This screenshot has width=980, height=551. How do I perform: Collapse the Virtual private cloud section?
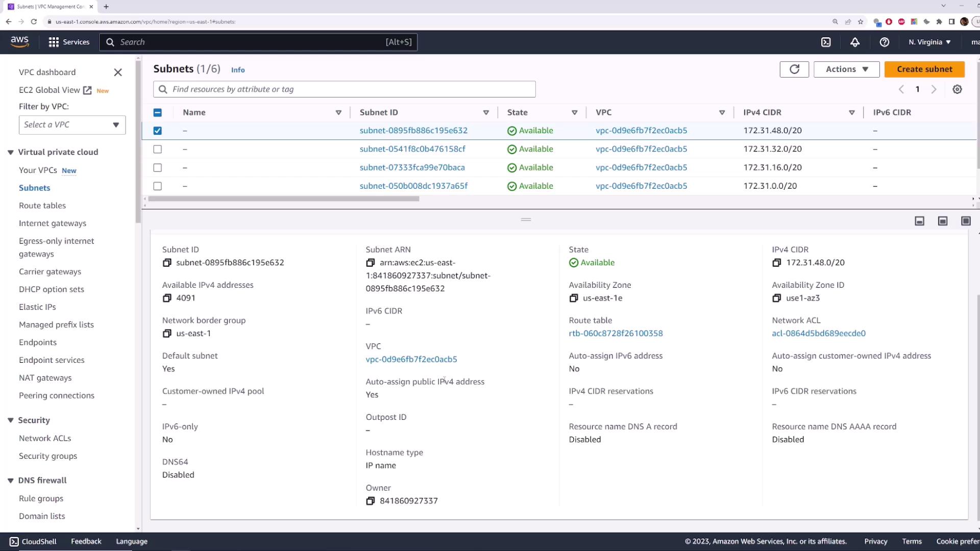[x=11, y=152]
